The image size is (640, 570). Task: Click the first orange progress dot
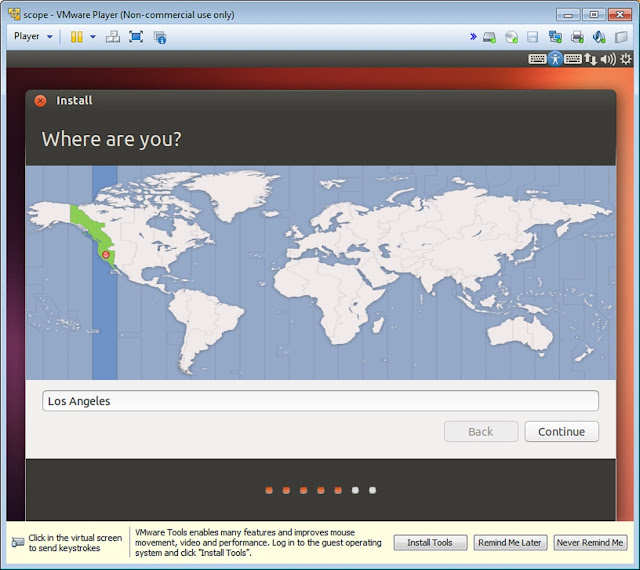coord(269,490)
